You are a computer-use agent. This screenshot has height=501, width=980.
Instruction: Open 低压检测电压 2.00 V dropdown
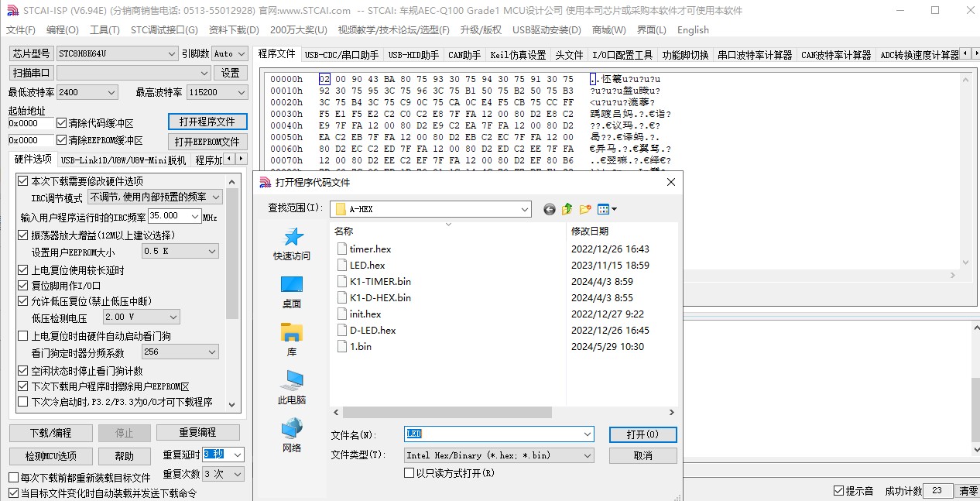pos(142,317)
